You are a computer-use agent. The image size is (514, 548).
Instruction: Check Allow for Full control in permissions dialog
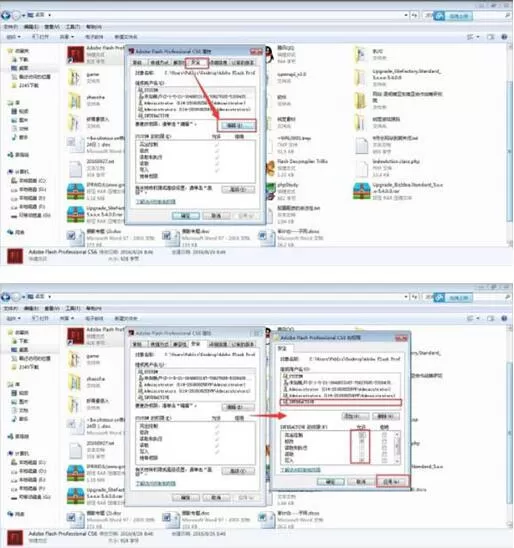[x=362, y=435]
